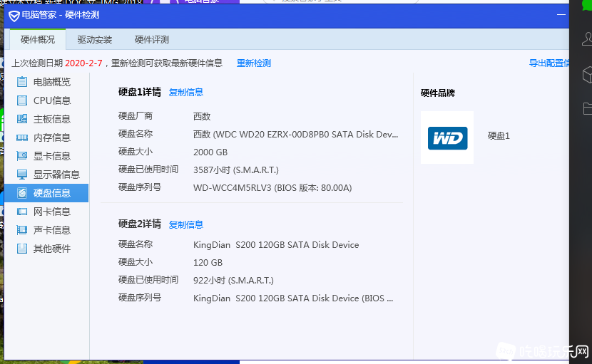
Task: Click the 内存信息 memory stick icon
Action: (x=22, y=137)
